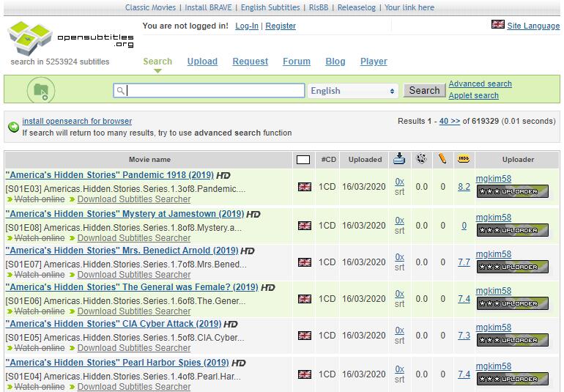This screenshot has width=564, height=392.
Task: Click Watch online under Mystery at Jamestown
Action: click(x=40, y=238)
